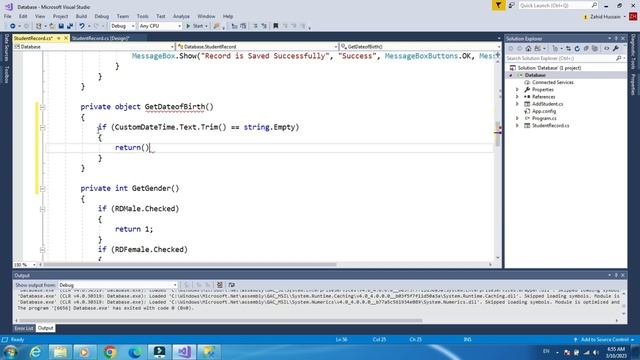Click the Save icon in toolbar
The height and width of the screenshot is (360, 640).
click(61, 26)
